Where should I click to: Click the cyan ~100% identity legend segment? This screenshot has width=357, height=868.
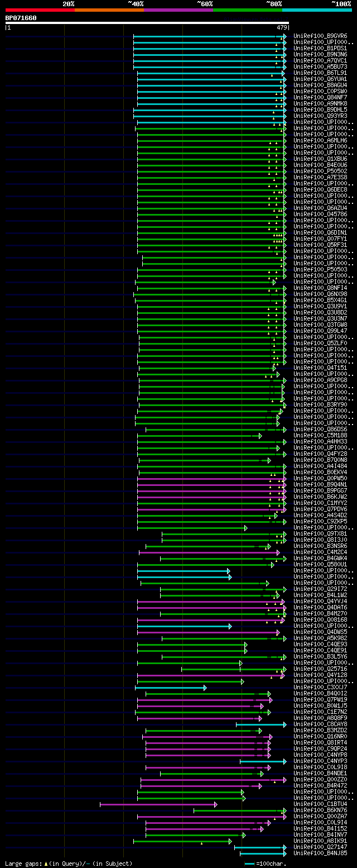317,10
